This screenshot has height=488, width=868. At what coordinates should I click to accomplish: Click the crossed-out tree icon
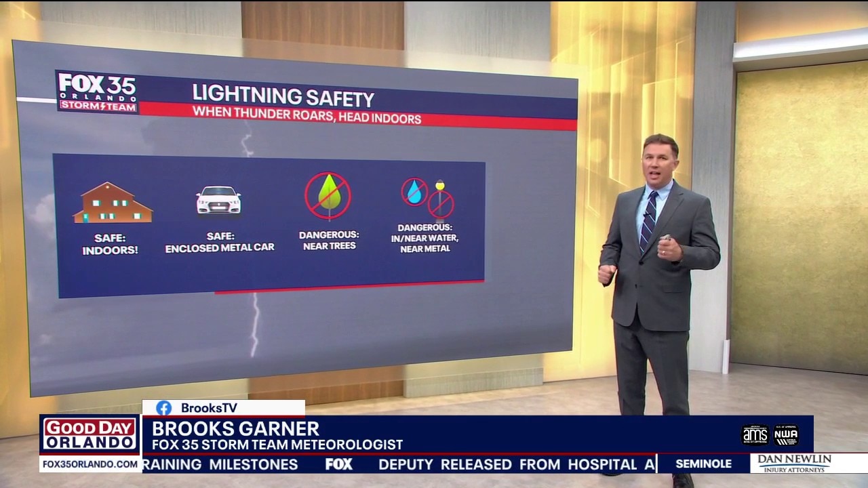[328, 195]
